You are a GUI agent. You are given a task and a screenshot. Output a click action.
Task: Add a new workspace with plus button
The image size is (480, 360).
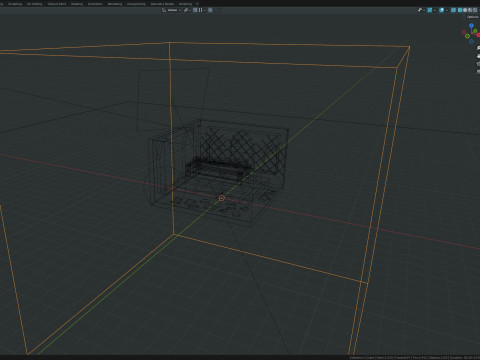[197, 4]
